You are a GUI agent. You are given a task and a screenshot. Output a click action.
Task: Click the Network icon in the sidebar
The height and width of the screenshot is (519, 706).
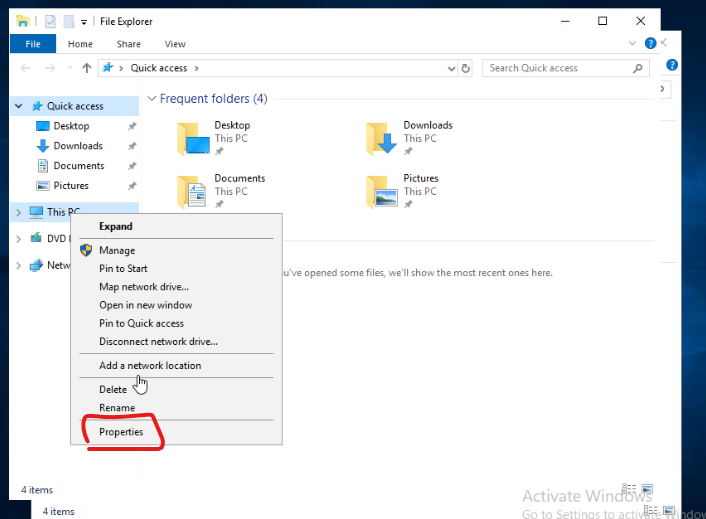tap(36, 265)
